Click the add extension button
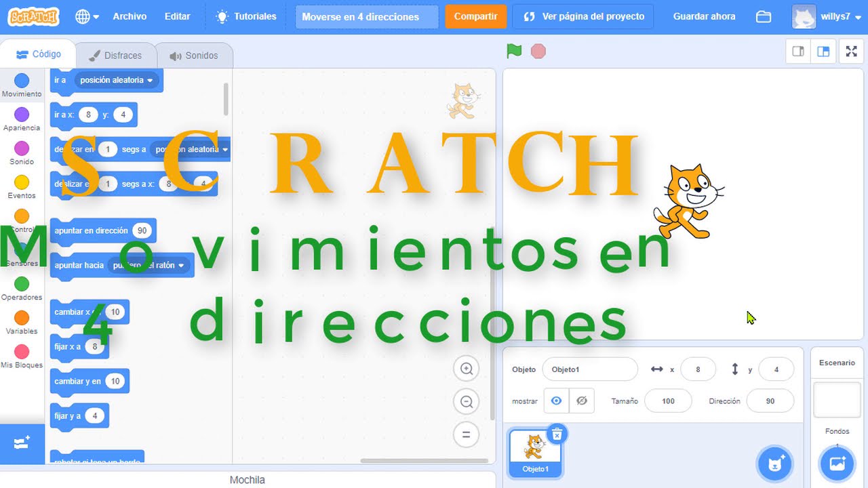This screenshot has height=488, width=868. pyautogui.click(x=22, y=443)
